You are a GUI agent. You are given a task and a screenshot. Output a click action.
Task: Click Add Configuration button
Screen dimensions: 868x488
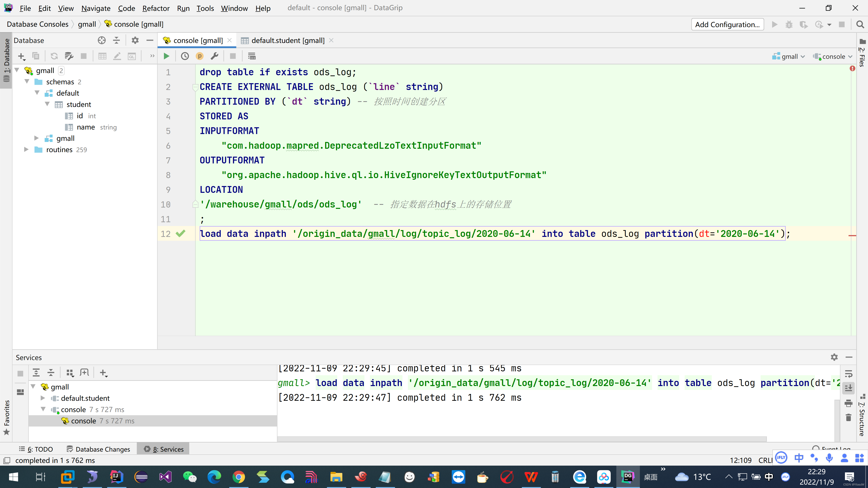[727, 25]
